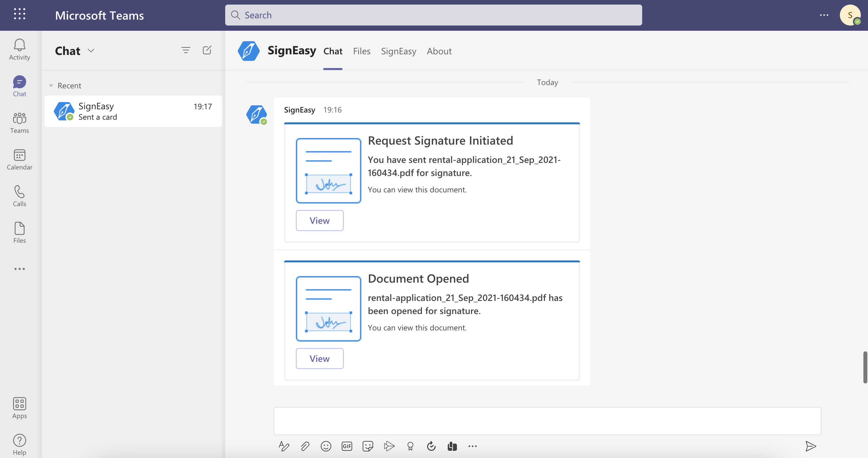Click 'You can view this document.' in Request Signature card
The width and height of the screenshot is (868, 458).
417,190
